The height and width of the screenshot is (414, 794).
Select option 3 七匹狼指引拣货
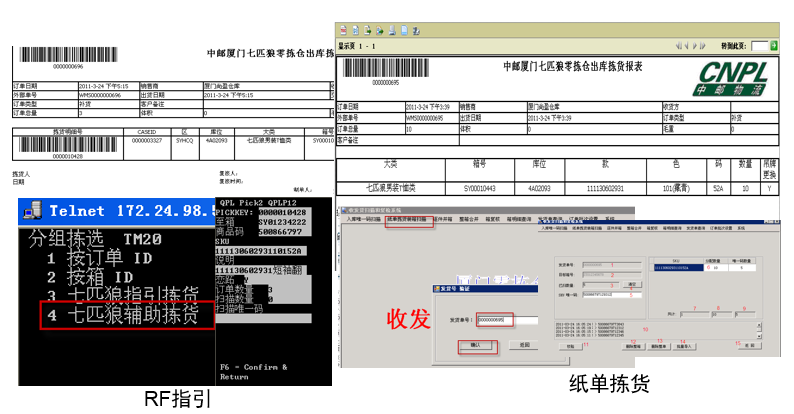click(125, 297)
